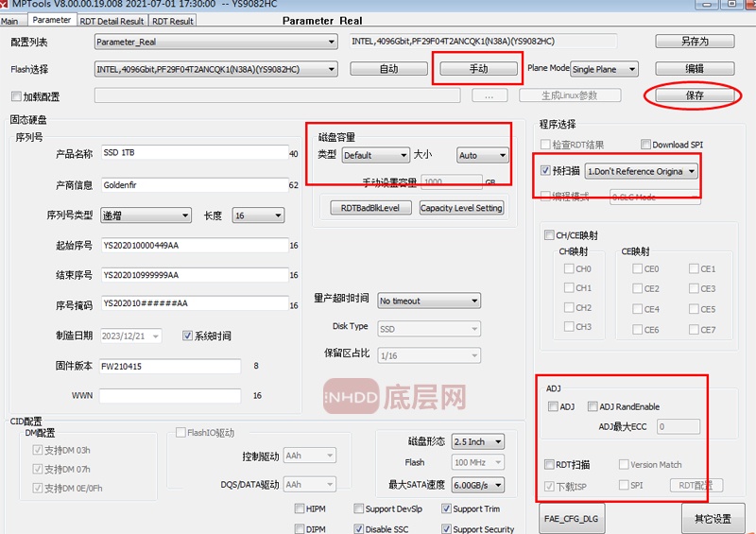Open the 编辑 edit button

coord(694,69)
